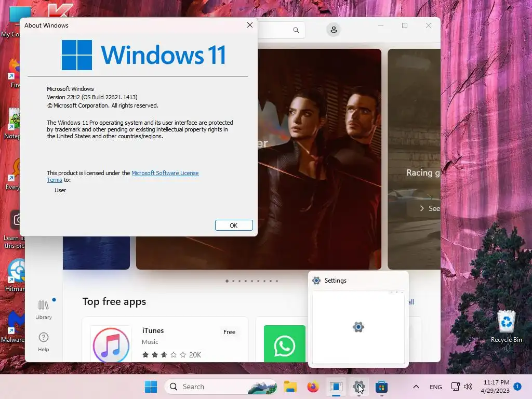532x399 pixels.
Task: Select the Malwarebytes desktop shortcut
Action: pos(12,326)
